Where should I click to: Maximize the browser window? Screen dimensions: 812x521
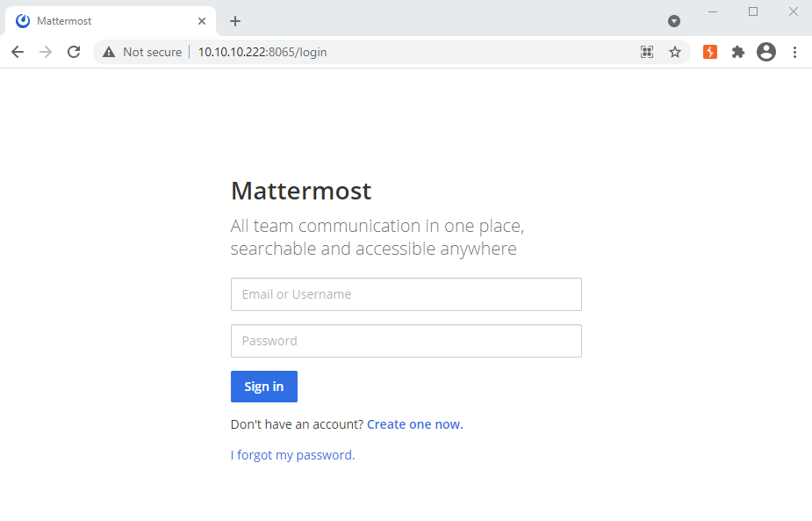753,11
